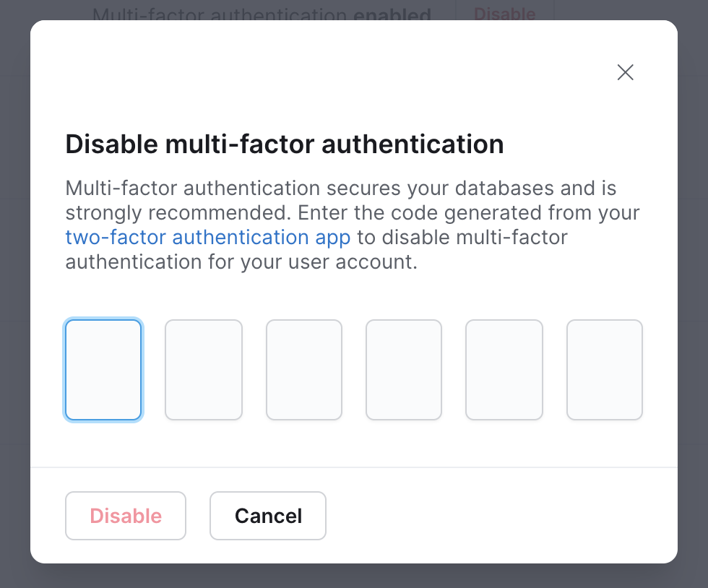Click the blue two-factor authentication app hyperlink
Screen dimensions: 708x588
click(x=207, y=237)
